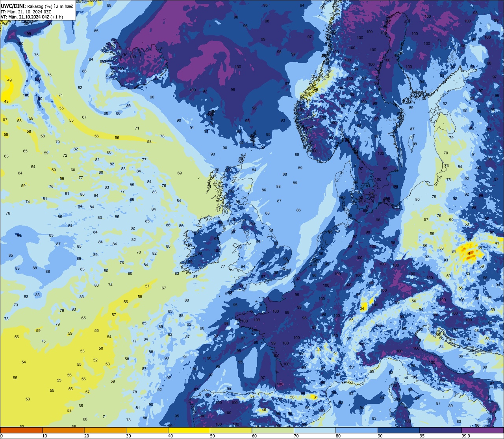The image size is (504, 439).
Task: Click the purple above-99.9 legend swatch
Action: click(482, 430)
